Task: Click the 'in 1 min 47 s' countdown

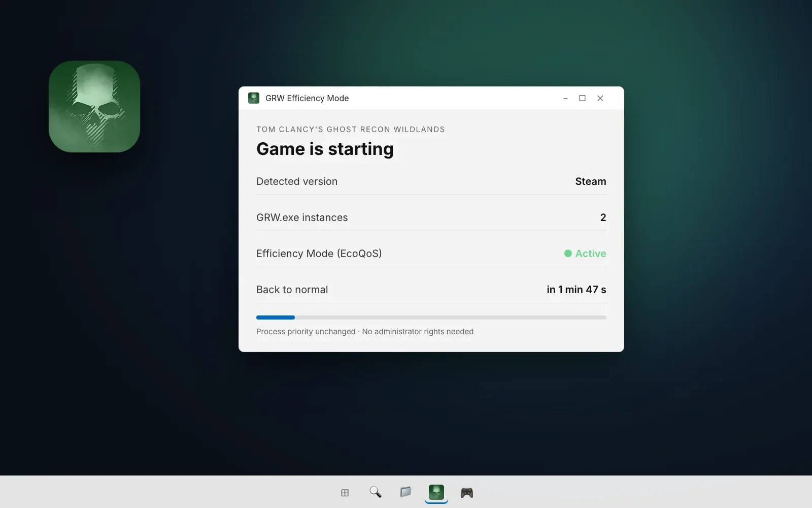Action: [577, 290]
